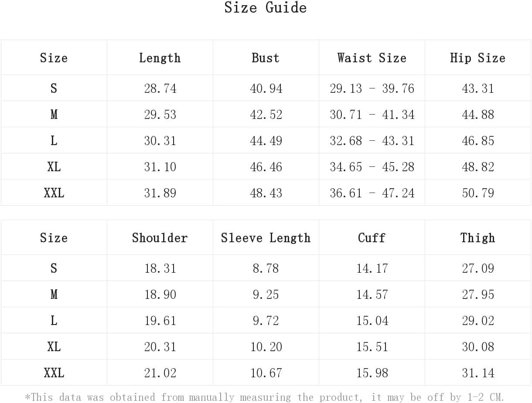Select the Length column header
The image size is (532, 403).
160,58
